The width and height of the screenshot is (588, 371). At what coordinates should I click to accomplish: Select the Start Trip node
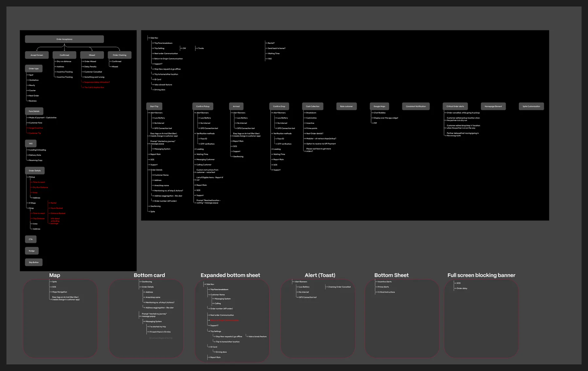coord(154,106)
